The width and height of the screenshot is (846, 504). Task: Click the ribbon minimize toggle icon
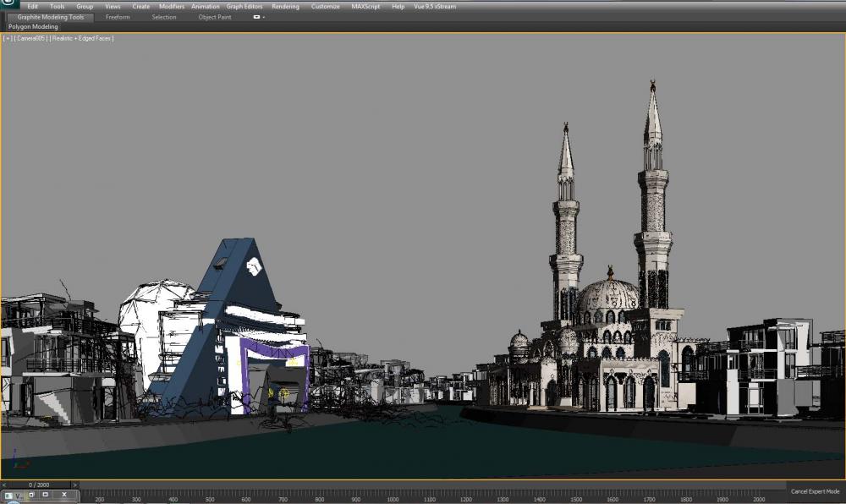[x=256, y=17]
